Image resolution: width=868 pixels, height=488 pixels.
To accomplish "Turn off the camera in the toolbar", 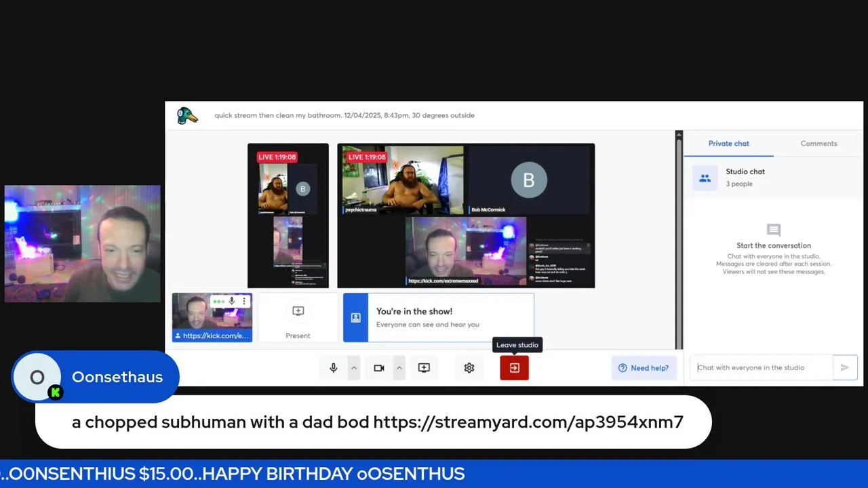I will 379,368.
